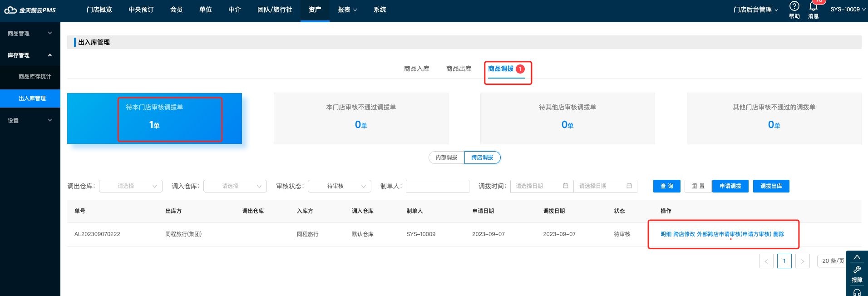
Task: Open 报表 menu dropdown
Action: 347,10
